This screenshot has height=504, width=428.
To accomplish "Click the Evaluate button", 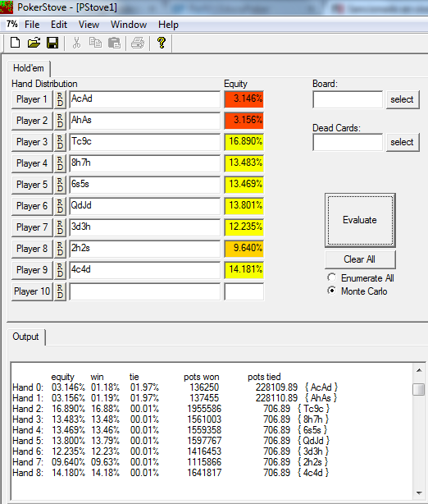I will [x=360, y=220].
